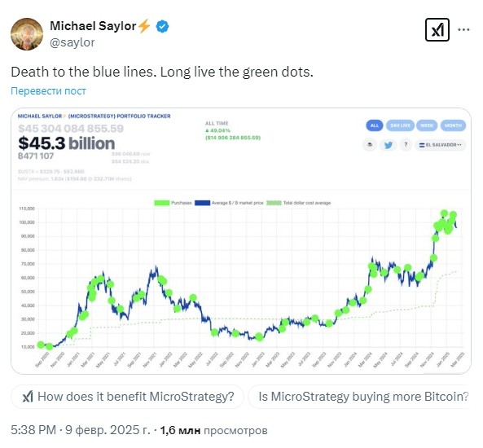The image size is (483, 448).
Task: Click the question mark help icon
Action: (406, 144)
